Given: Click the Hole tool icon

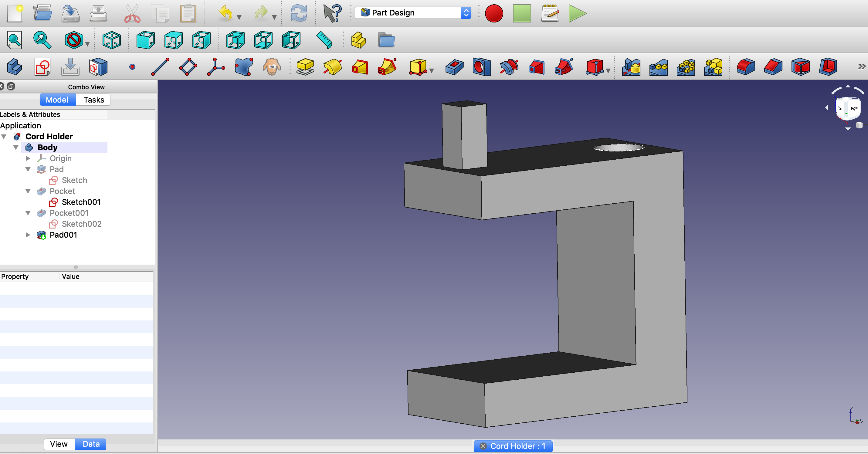Looking at the screenshot, I should click(x=482, y=66).
